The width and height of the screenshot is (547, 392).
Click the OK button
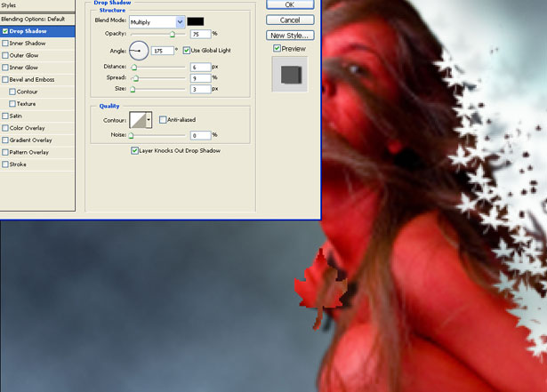pos(290,4)
